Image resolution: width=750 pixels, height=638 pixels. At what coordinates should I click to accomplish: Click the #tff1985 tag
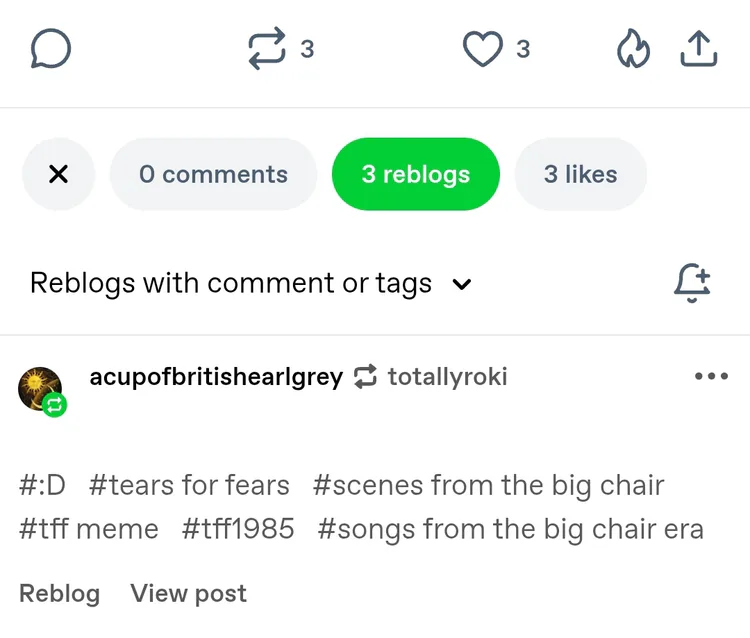[238, 529]
